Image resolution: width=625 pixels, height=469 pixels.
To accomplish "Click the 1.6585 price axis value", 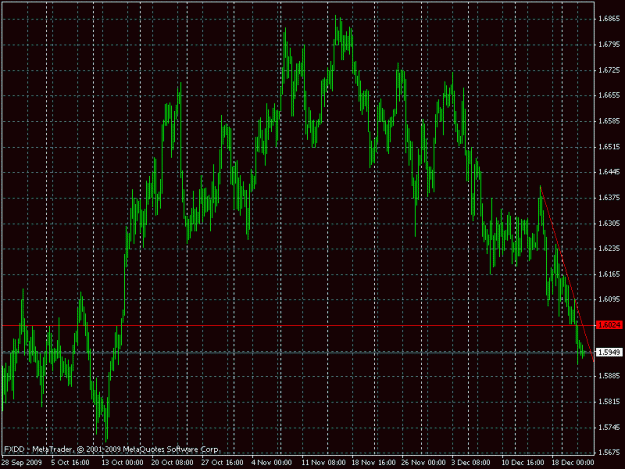I will click(609, 121).
